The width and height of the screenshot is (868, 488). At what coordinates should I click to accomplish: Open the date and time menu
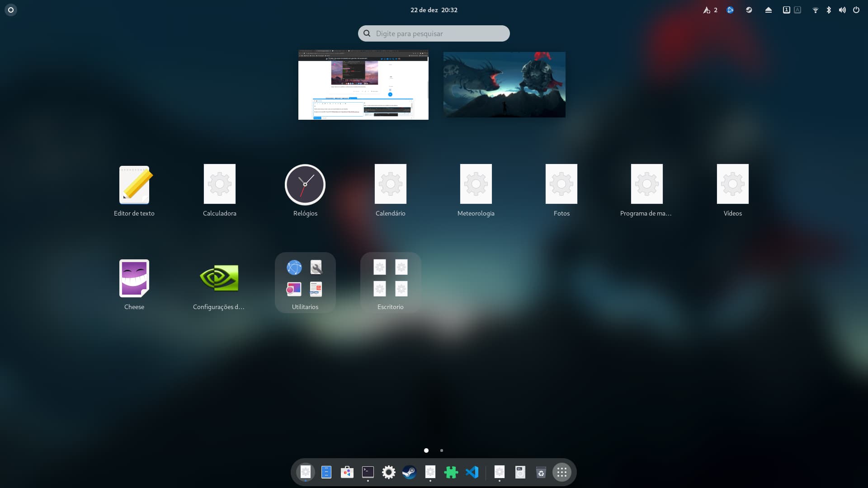pos(434,10)
